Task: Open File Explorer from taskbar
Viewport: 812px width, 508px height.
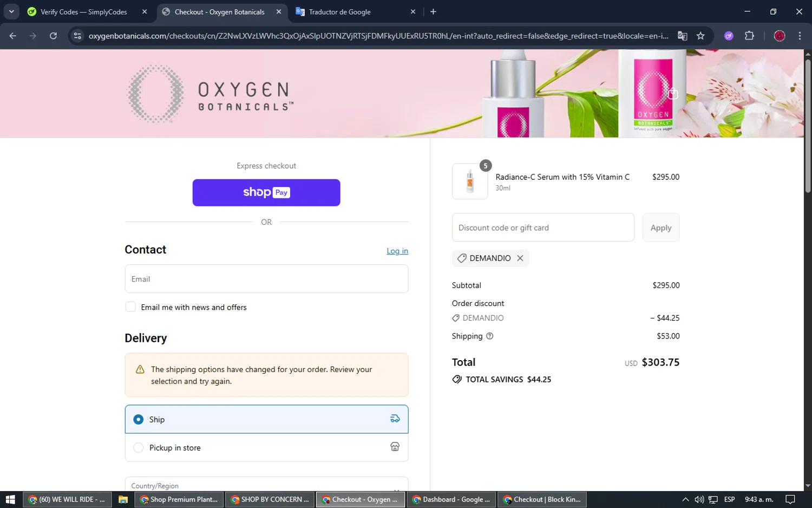Action: coord(123,499)
